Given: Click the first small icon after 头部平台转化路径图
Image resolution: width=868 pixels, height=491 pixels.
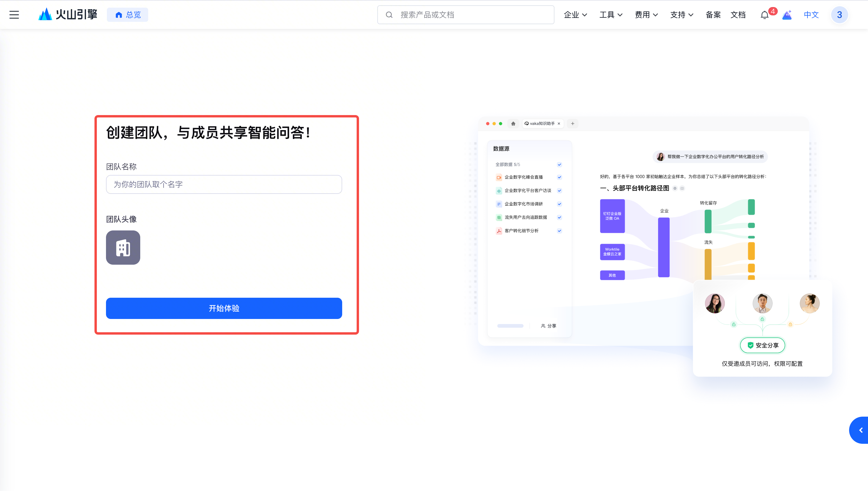Looking at the screenshot, I should (675, 188).
